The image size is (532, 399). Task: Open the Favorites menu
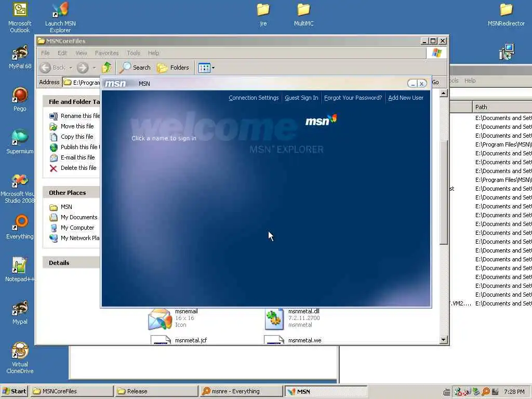[x=107, y=53]
